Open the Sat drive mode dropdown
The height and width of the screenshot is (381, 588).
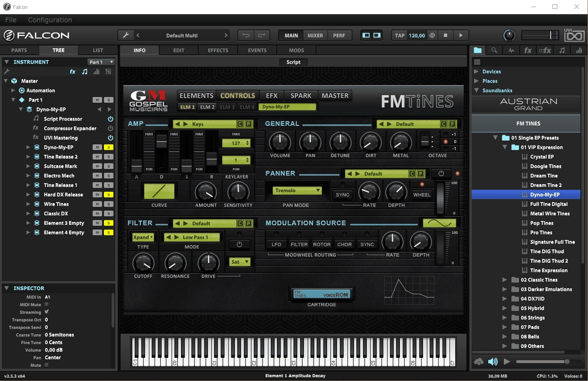point(239,262)
